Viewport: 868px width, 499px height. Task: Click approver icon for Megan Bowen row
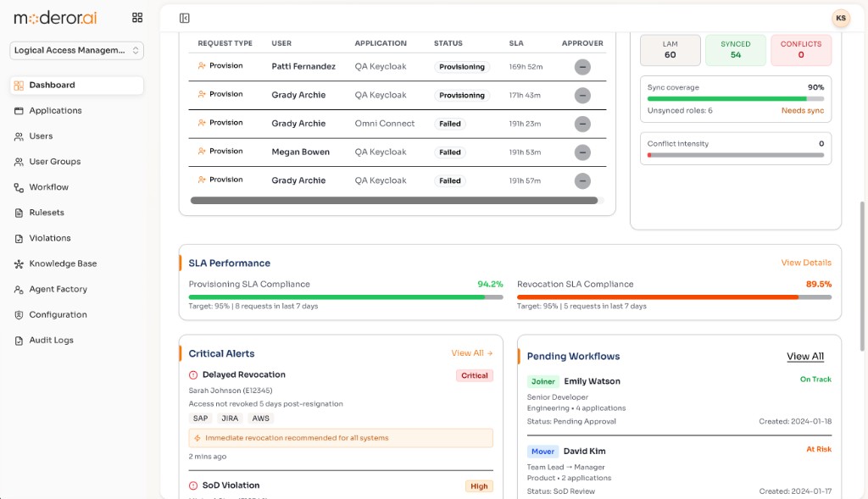coord(581,152)
